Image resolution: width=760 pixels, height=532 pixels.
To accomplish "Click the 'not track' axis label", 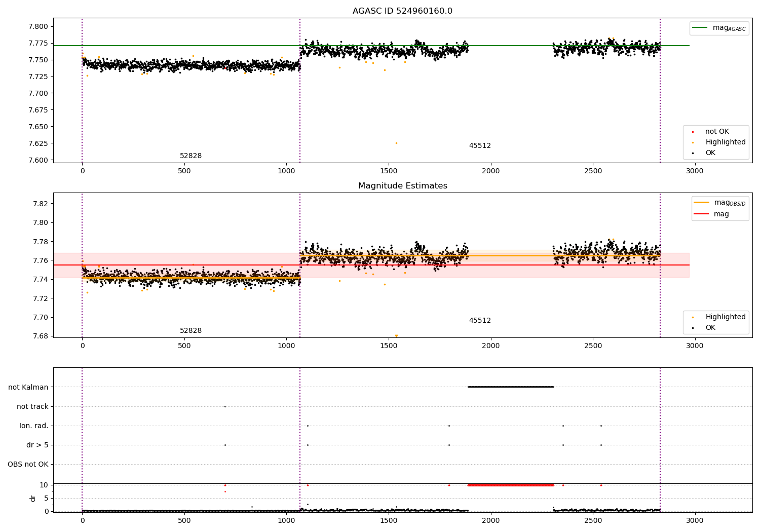I will click(32, 407).
